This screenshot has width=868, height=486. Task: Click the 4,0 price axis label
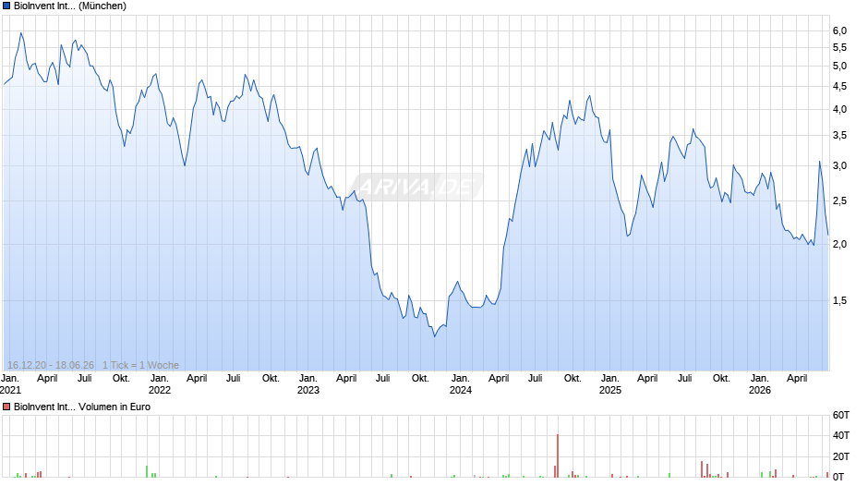[x=839, y=110]
